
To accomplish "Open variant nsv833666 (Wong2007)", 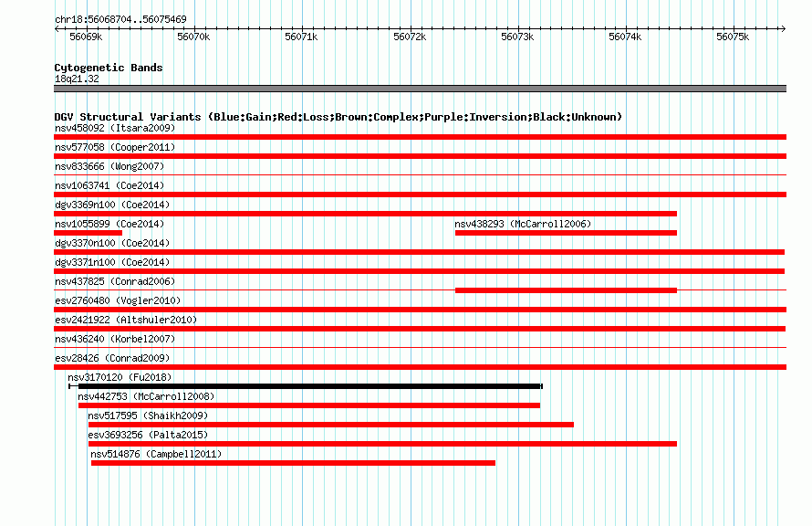I will tap(109, 166).
